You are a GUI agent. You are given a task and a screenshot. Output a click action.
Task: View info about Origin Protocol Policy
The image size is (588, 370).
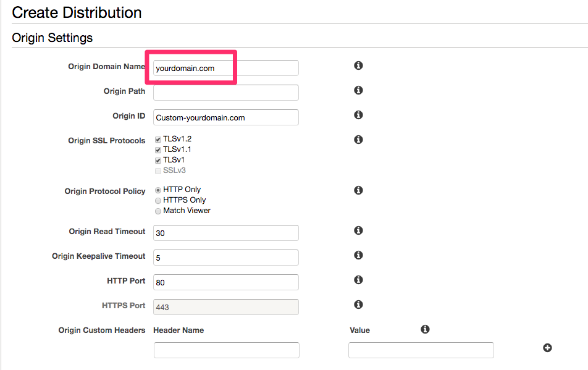click(x=358, y=190)
